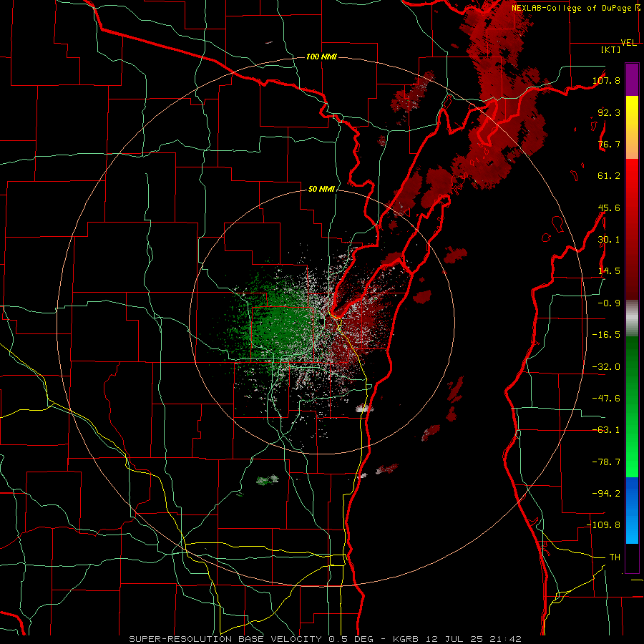This screenshot has height=644, width=644.
Task: Click the gray near-zero segment of the color bar
Action: point(632,317)
